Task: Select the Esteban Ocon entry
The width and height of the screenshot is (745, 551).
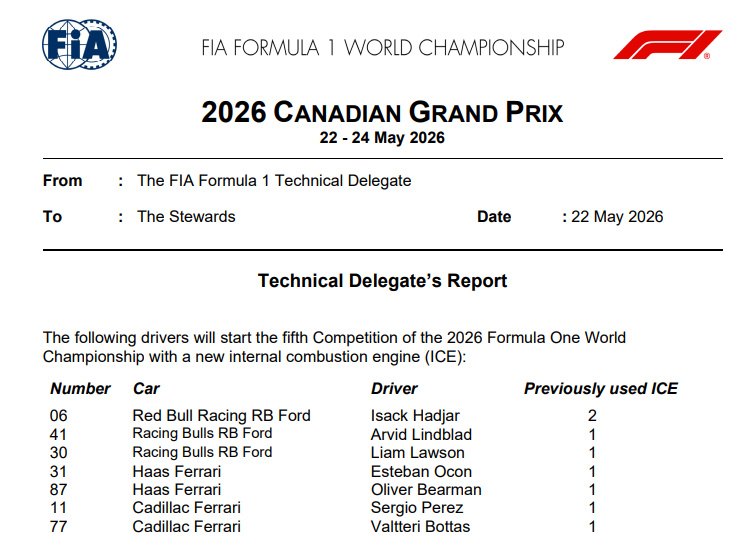Action: [421, 472]
